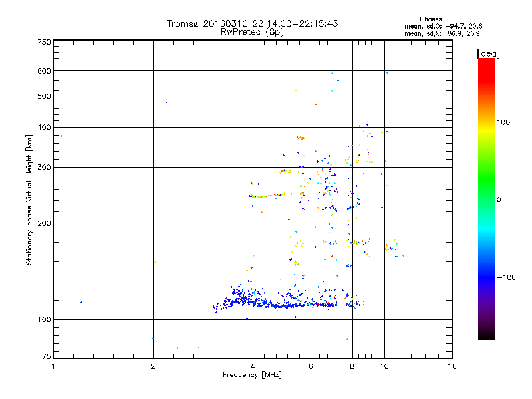Click the x-axis tick label '4'
Screen dimensions: 532x399
[253, 366]
